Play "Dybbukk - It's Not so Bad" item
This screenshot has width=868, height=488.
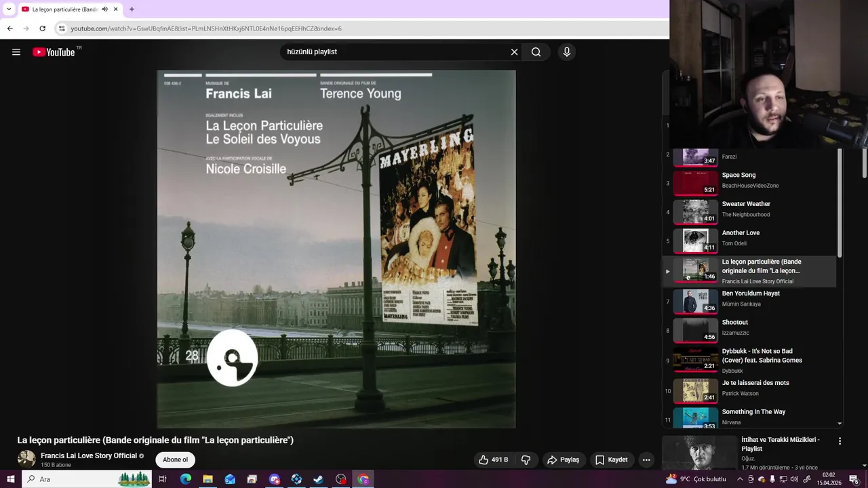coord(749,361)
